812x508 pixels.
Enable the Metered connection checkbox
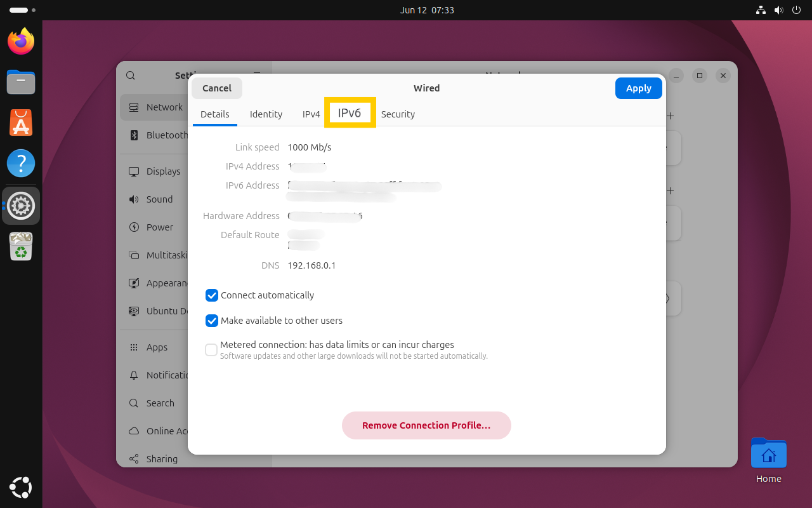(x=211, y=350)
